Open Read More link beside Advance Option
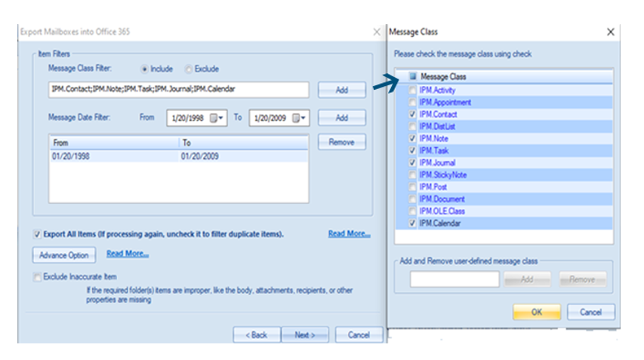This screenshot has width=644, height=360. coord(128,254)
